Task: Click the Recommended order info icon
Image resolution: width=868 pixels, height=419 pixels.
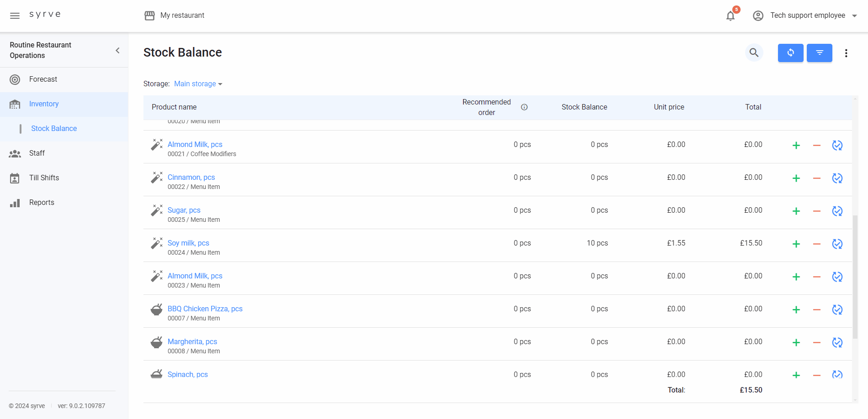Action: tap(524, 107)
